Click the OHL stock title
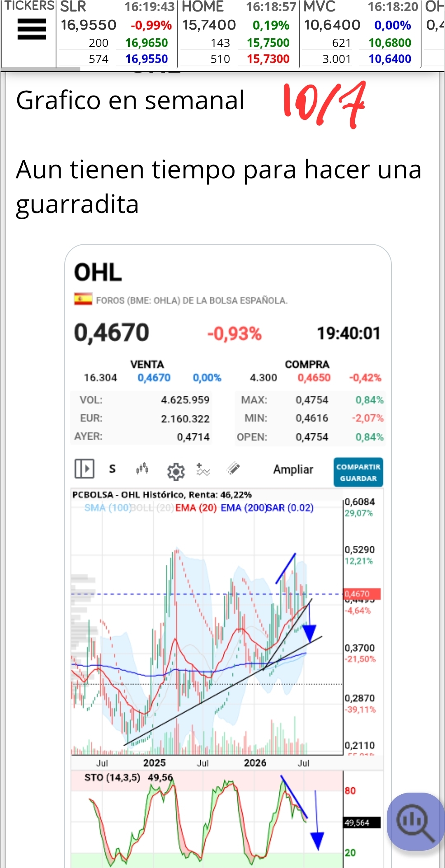The width and height of the screenshot is (445, 868). coord(98,272)
